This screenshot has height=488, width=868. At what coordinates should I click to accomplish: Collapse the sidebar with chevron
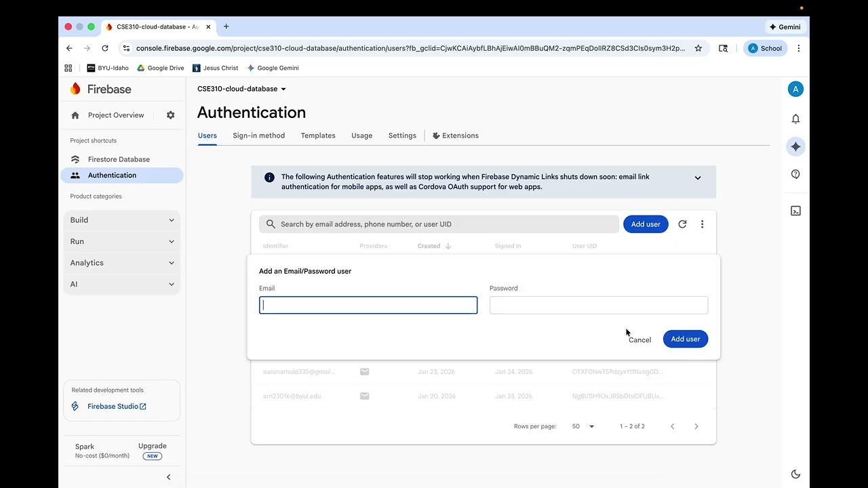coord(168,477)
